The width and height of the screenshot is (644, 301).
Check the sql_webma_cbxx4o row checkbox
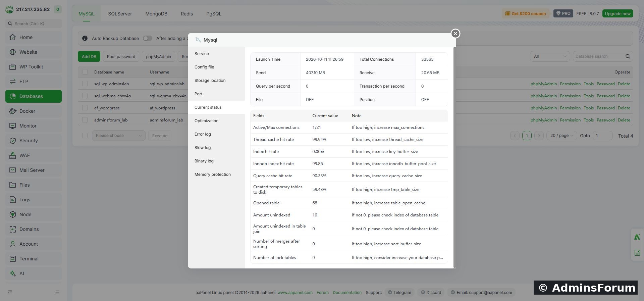click(85, 96)
